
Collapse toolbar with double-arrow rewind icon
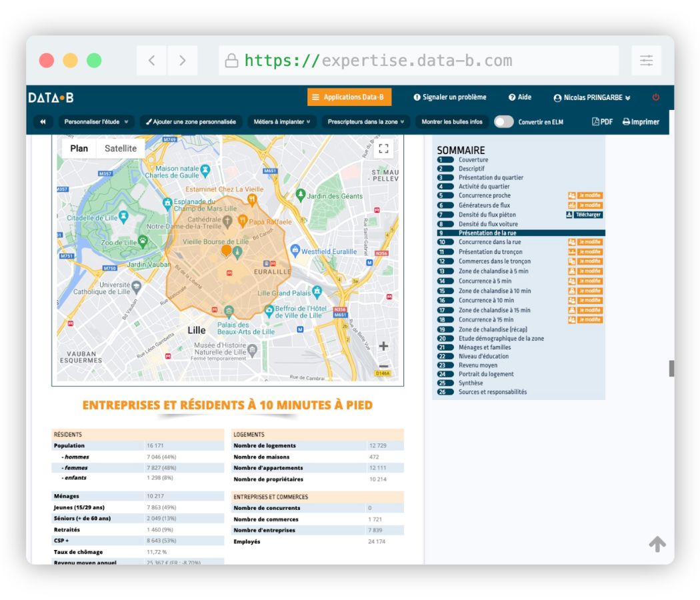point(43,122)
